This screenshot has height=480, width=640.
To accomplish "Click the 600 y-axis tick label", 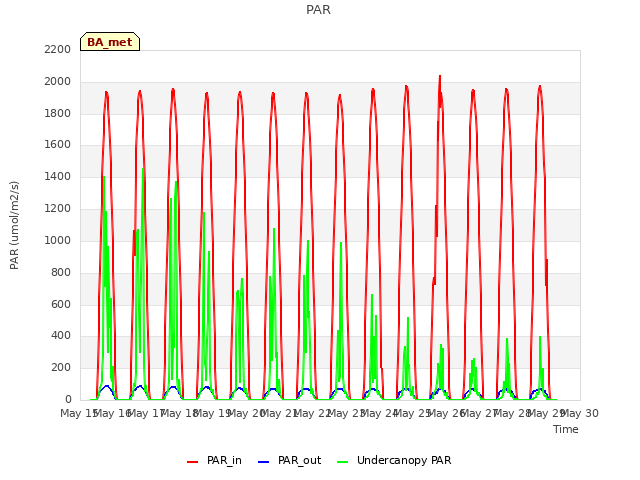I will tap(61, 304).
